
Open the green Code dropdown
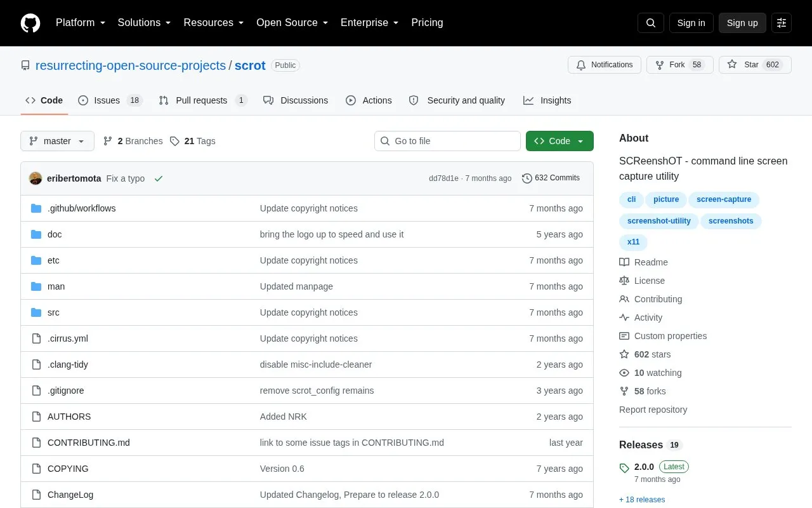tap(560, 141)
